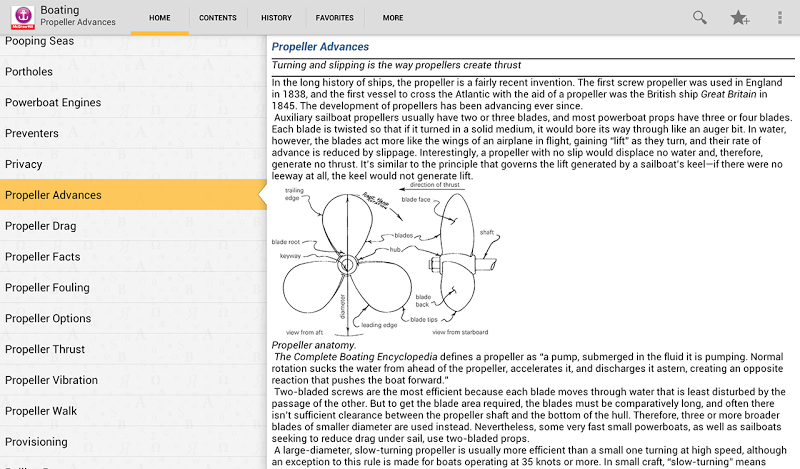This screenshot has width=800, height=469.
Task: Open the three-dot overflow menu
Action: [x=780, y=18]
